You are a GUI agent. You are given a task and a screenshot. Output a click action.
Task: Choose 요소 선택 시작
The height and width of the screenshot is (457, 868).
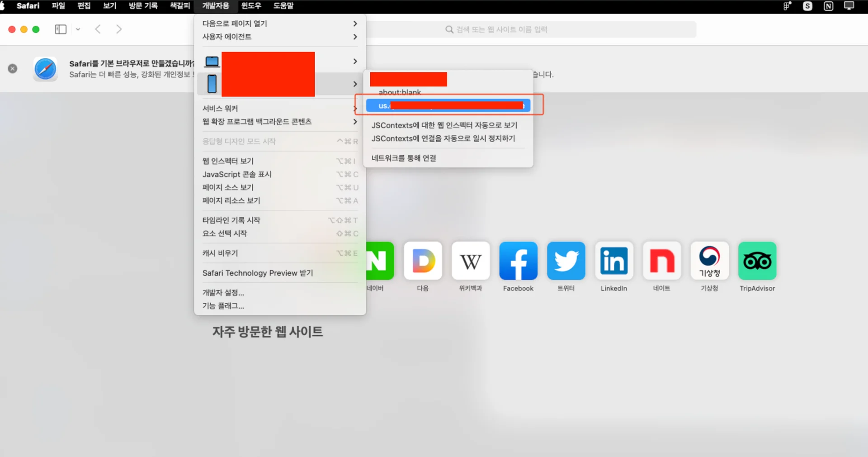pyautogui.click(x=280, y=233)
